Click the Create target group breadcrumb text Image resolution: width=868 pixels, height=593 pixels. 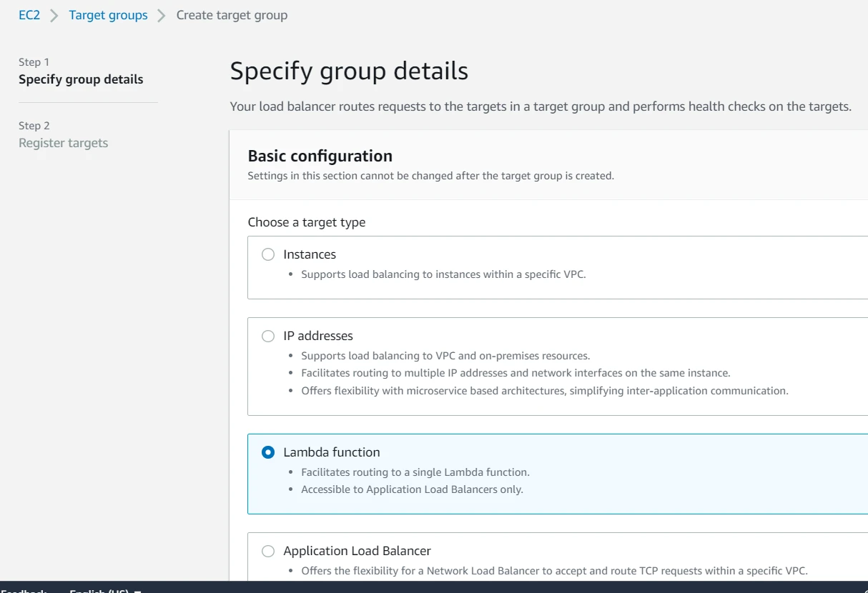pos(232,15)
